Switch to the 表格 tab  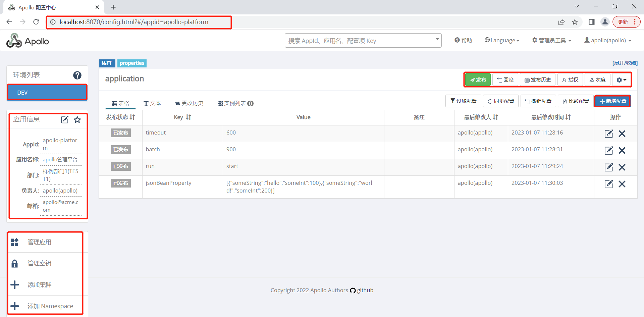click(x=120, y=103)
